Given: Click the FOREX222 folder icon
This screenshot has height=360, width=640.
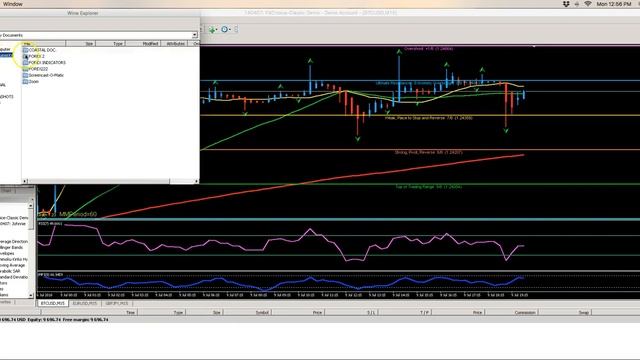Looking at the screenshot, I should (25, 69).
